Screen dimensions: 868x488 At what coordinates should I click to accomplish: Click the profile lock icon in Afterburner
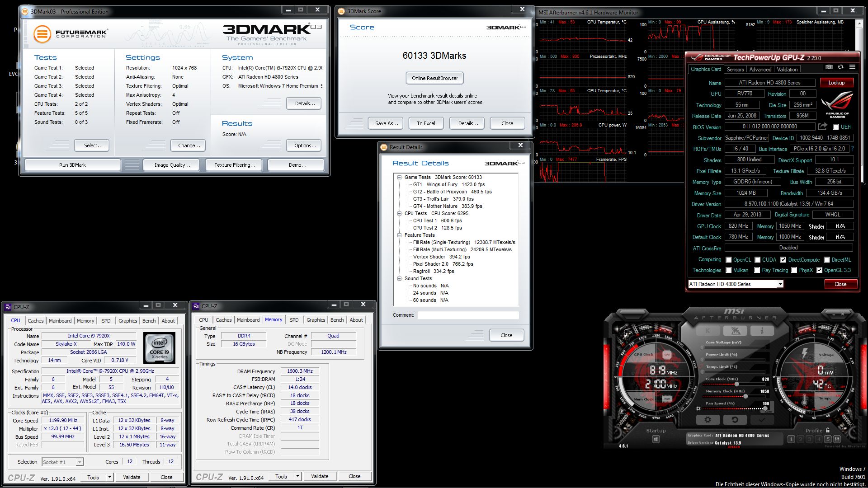tap(828, 430)
